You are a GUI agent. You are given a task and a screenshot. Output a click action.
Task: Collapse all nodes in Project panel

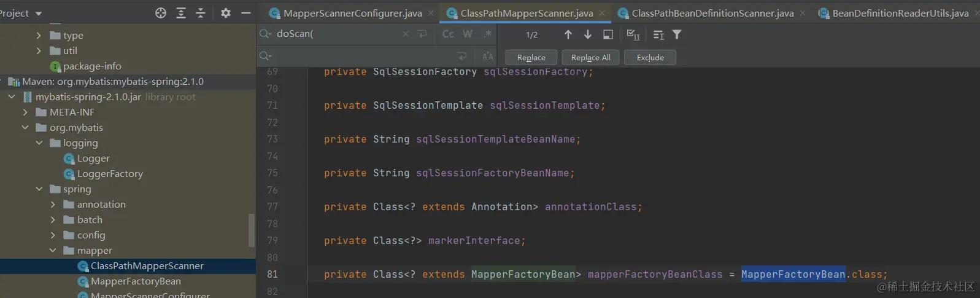coord(201,13)
